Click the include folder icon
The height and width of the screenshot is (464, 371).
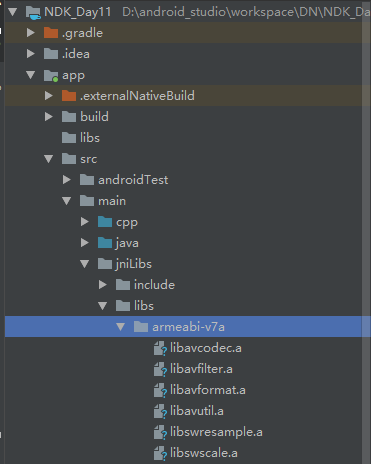click(x=123, y=285)
